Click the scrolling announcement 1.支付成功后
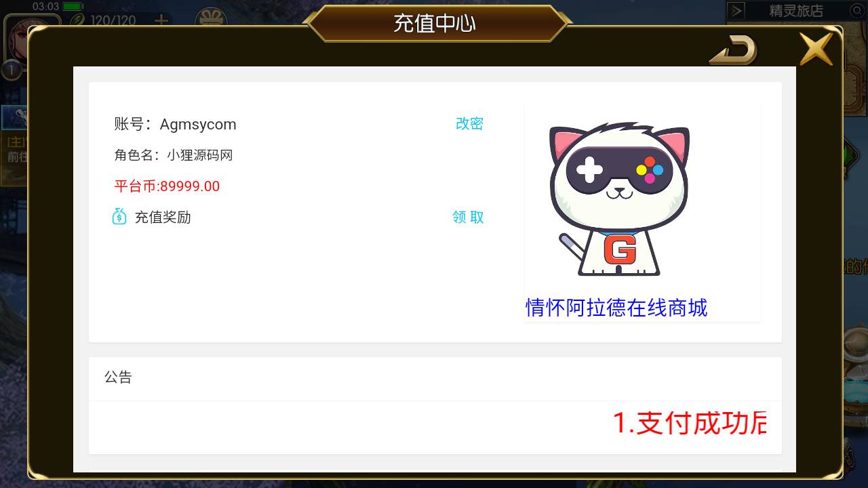This screenshot has width=868, height=488. (x=690, y=422)
